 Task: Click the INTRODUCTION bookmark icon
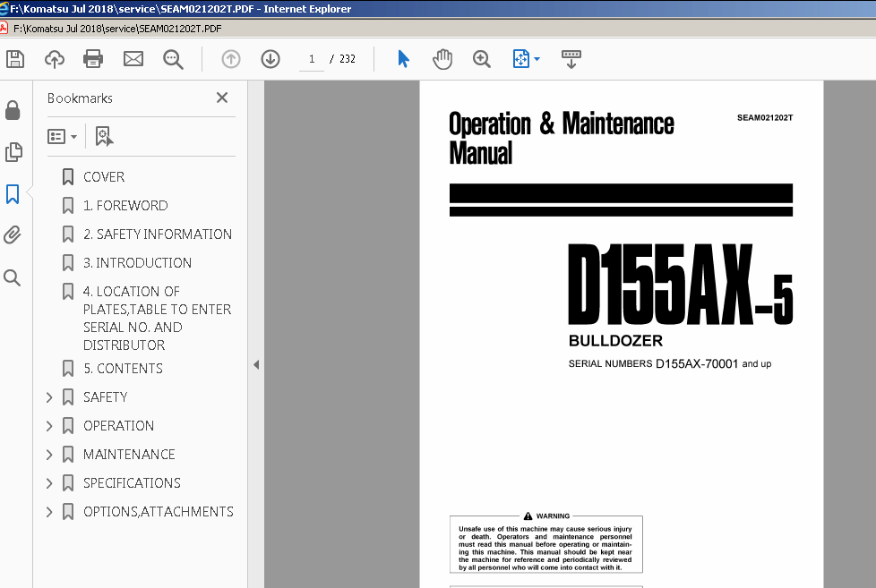pyautogui.click(x=68, y=262)
